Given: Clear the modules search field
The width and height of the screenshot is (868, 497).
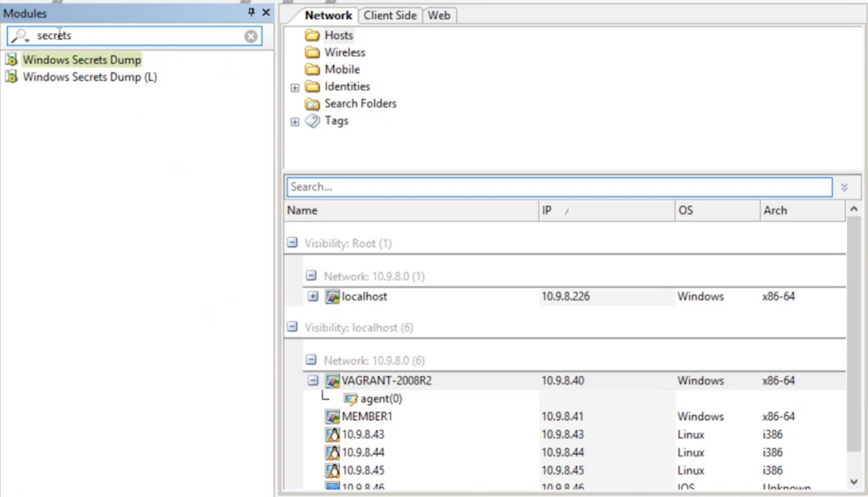Looking at the screenshot, I should coord(251,36).
